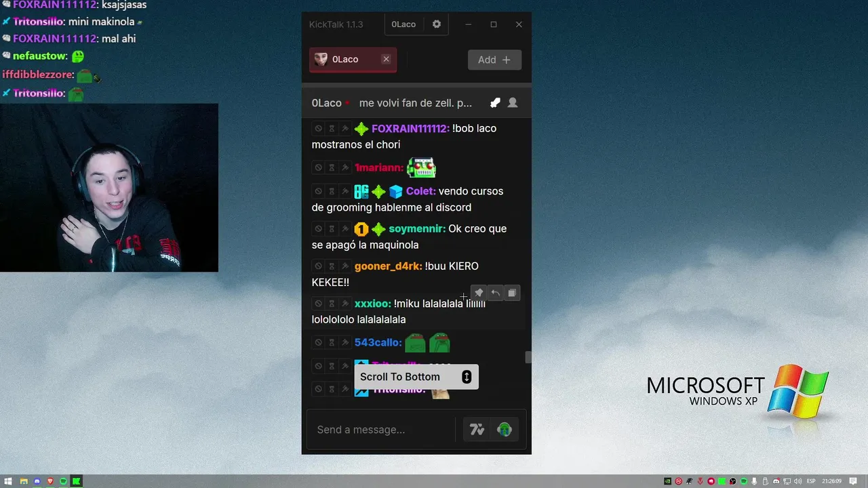The image size is (868, 488).
Task: Click the Colet username
Action: coord(420,191)
